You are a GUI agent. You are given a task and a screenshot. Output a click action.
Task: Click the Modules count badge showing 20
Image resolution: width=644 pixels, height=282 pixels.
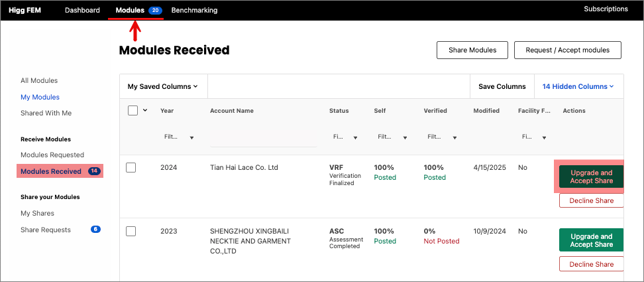point(155,11)
